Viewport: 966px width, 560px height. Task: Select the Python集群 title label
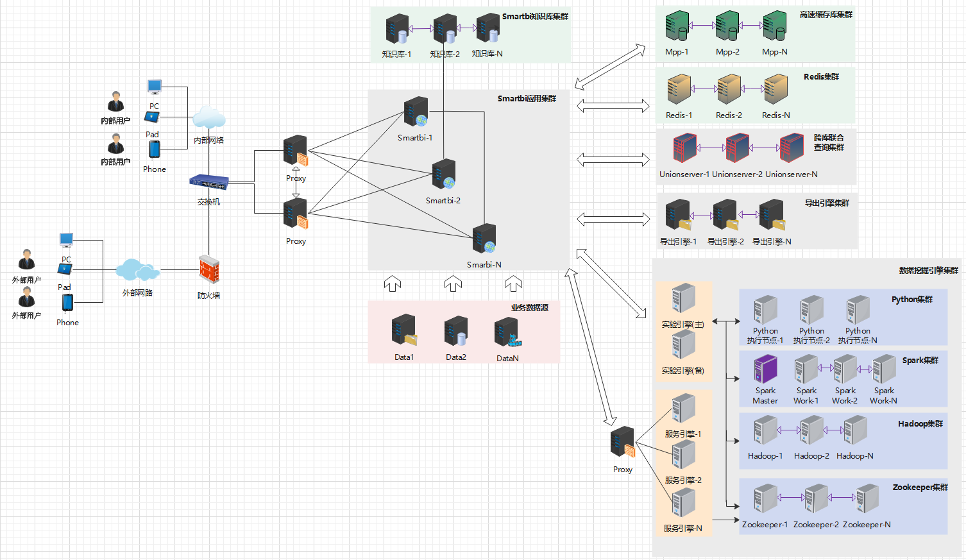[912, 300]
